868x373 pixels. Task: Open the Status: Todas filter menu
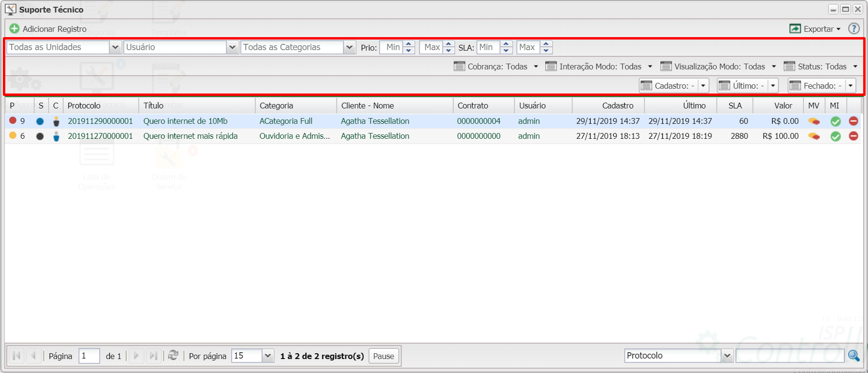pyautogui.click(x=821, y=67)
